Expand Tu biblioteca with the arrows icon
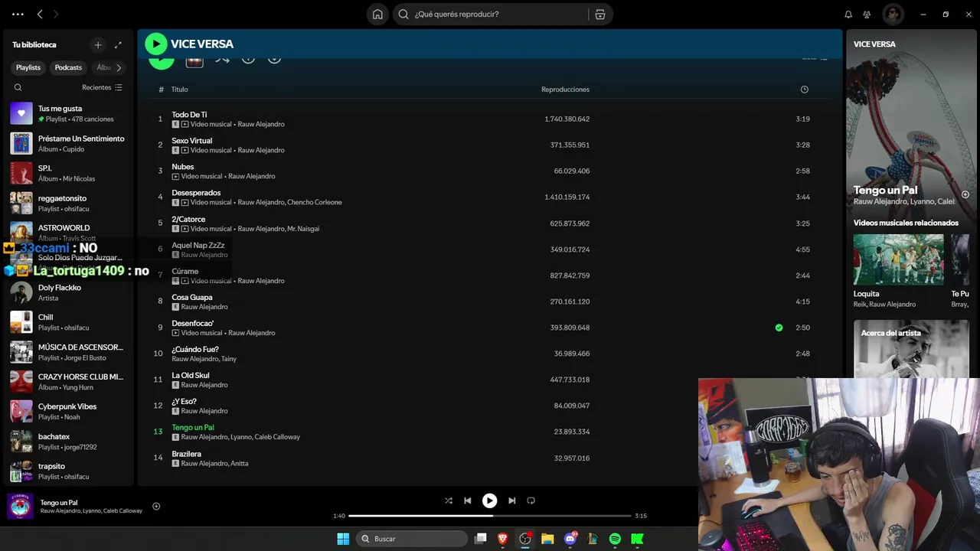Screen dimensions: 980x551 click(118, 45)
